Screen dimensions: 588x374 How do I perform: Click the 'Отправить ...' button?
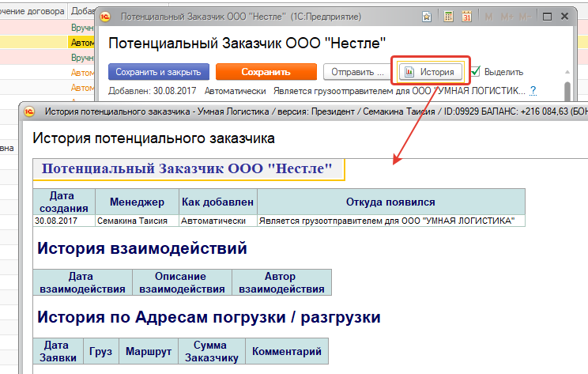pos(356,72)
